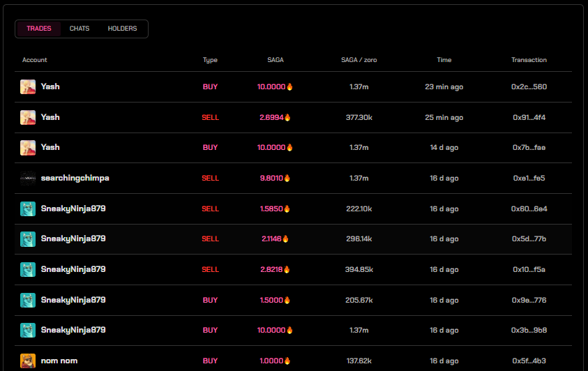The width and height of the screenshot is (588, 371).
Task: Click the flame icon beside 9.8010
Action: (287, 178)
